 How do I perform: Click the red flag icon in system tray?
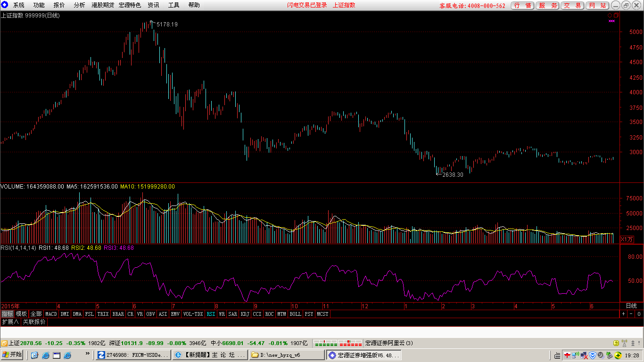[568, 355]
